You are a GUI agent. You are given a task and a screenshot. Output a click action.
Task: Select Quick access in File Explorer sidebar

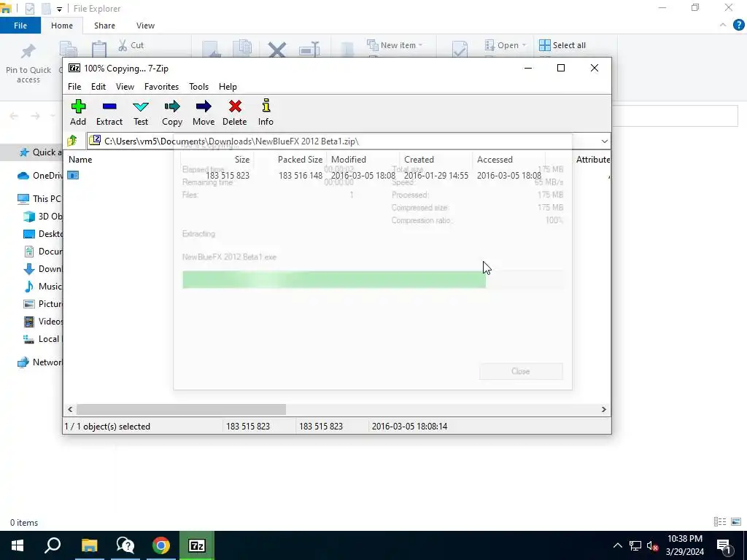click(x=41, y=152)
